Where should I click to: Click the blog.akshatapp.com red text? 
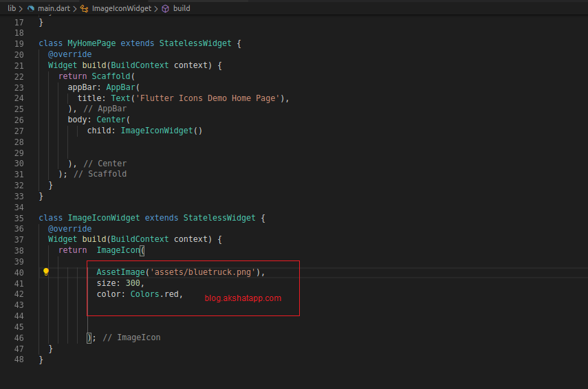point(243,298)
